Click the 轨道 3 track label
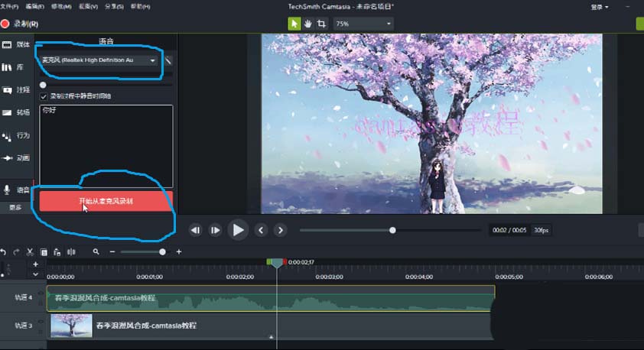 23,326
